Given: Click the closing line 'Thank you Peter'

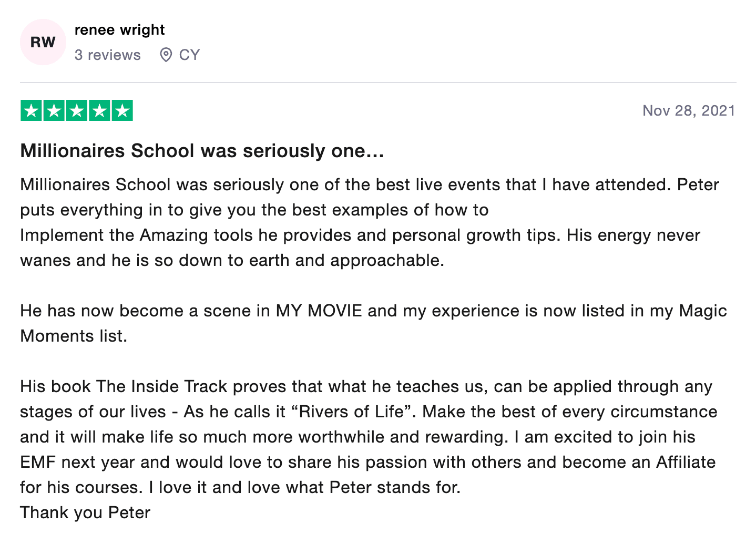Looking at the screenshot, I should coord(85,512).
